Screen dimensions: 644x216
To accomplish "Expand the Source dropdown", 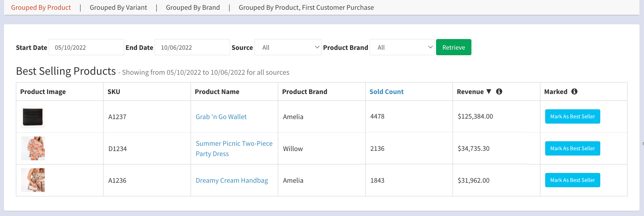I will coord(288,47).
